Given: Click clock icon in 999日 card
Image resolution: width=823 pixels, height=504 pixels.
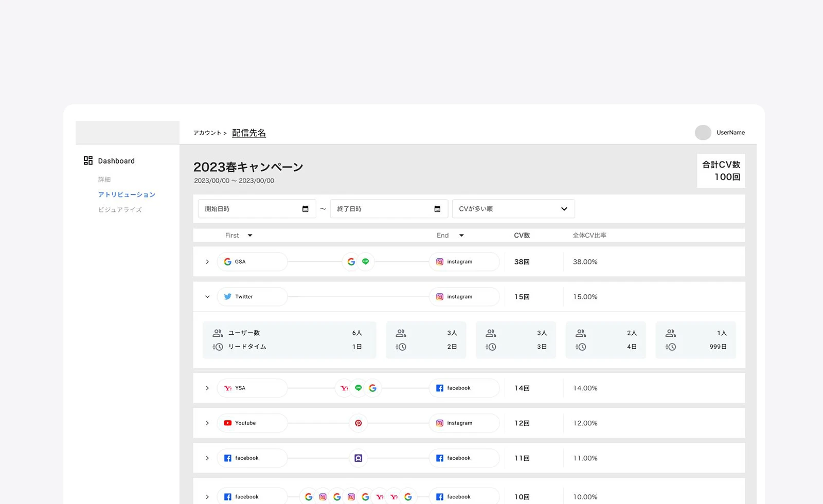Looking at the screenshot, I should pos(671,347).
